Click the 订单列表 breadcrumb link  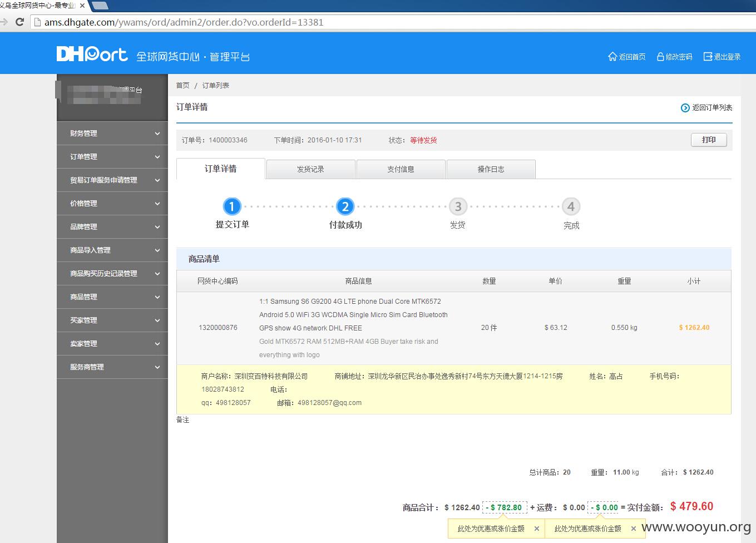coord(215,85)
